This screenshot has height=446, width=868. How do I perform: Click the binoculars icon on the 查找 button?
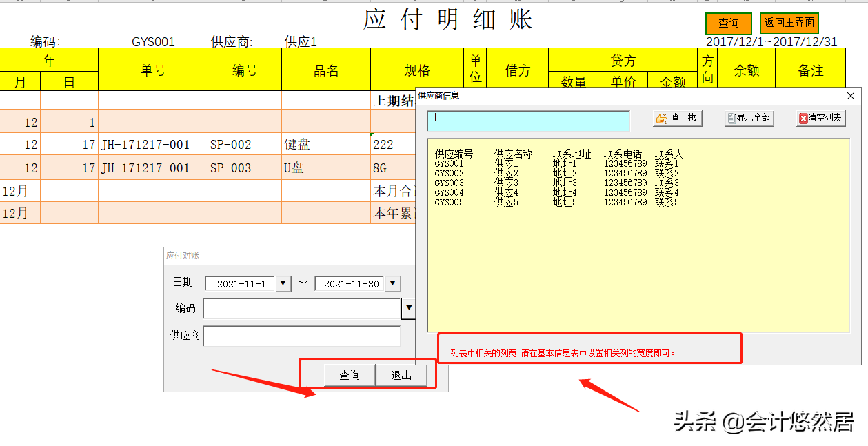coord(661,119)
